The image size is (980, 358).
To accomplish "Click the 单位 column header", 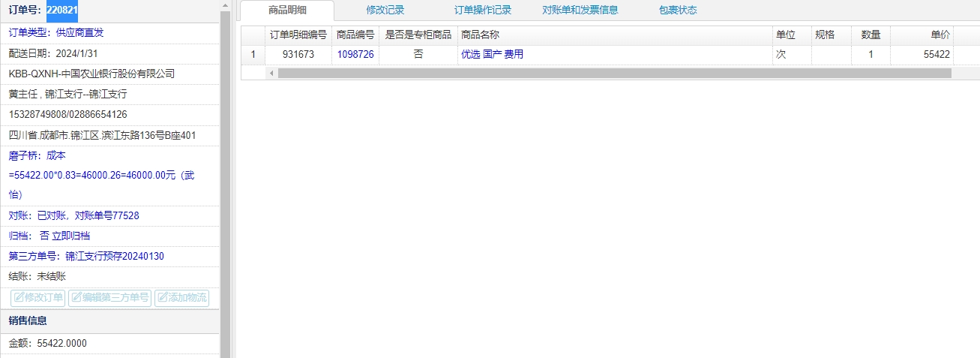I will [792, 35].
